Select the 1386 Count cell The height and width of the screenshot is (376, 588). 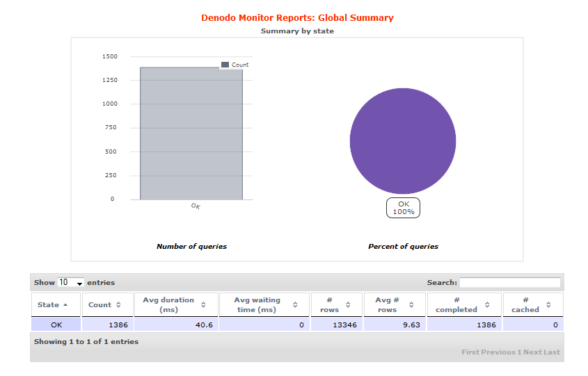pyautogui.click(x=108, y=325)
